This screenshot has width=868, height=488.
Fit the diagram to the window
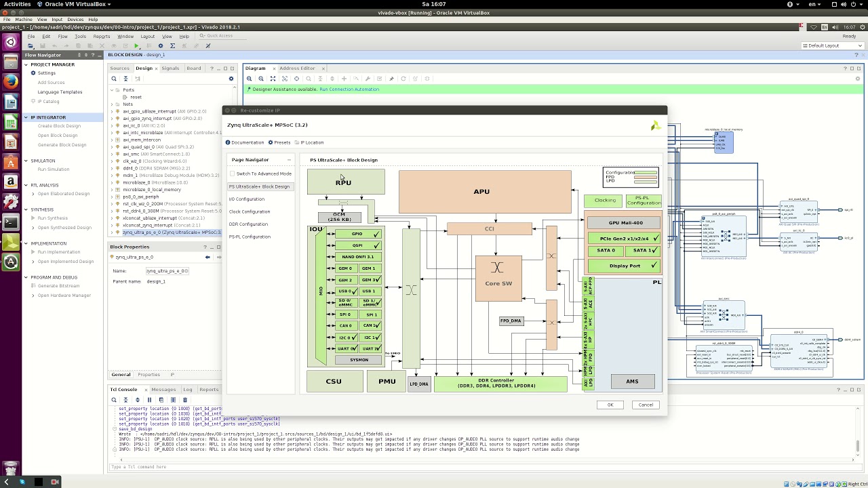273,79
